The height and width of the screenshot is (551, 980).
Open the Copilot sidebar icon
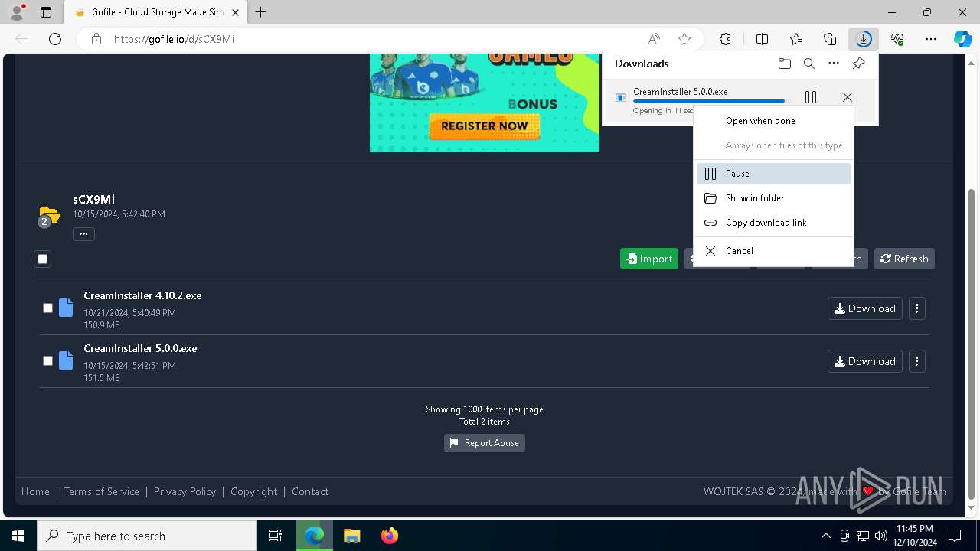(962, 39)
